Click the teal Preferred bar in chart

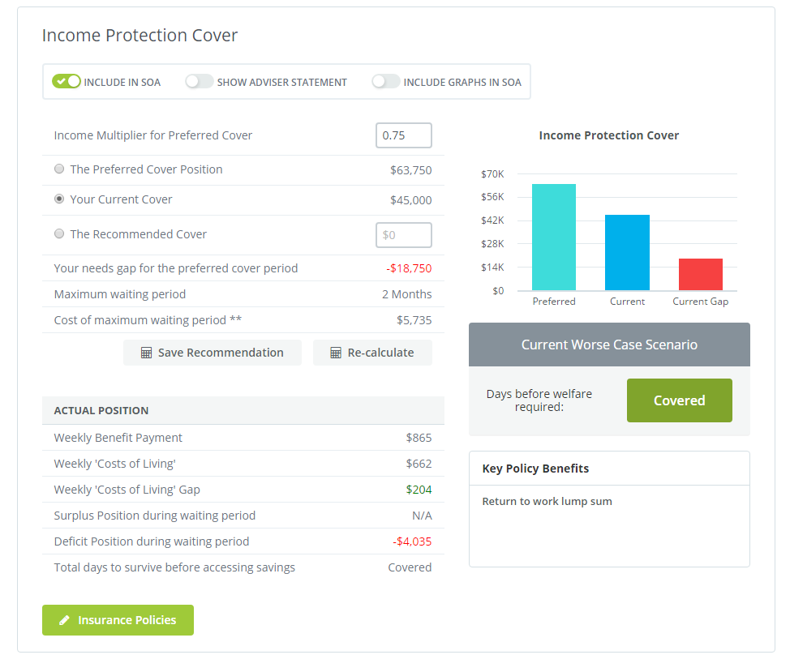coord(554,238)
